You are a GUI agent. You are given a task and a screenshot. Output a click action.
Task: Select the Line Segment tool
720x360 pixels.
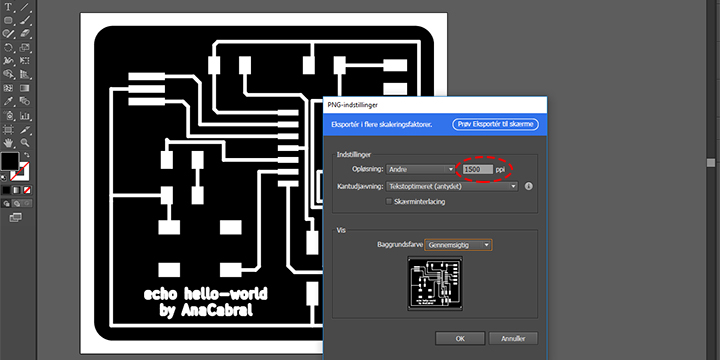[25, 7]
